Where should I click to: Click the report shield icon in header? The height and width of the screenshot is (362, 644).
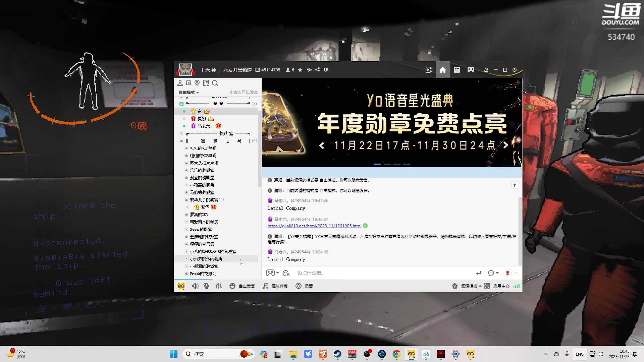coord(326,70)
